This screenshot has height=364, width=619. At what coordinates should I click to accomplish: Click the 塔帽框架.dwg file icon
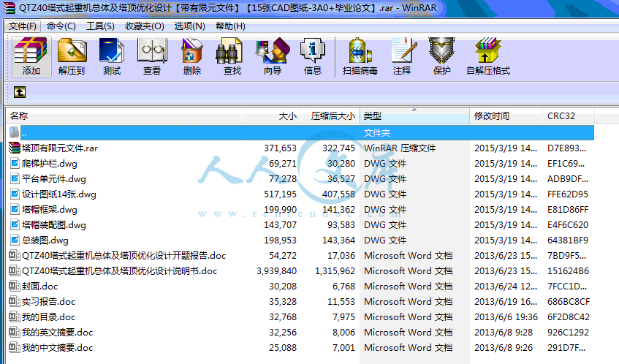(x=15, y=209)
